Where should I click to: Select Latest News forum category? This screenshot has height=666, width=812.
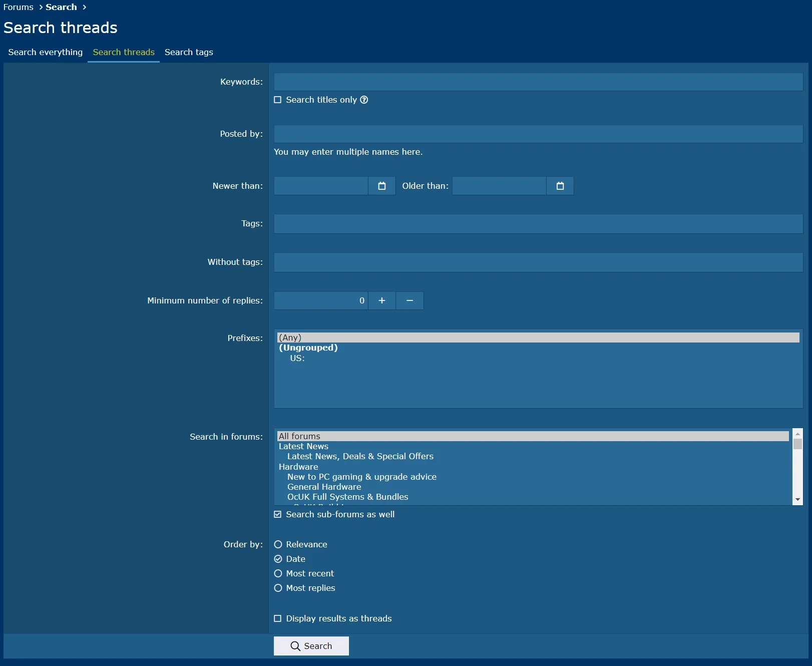click(533, 446)
